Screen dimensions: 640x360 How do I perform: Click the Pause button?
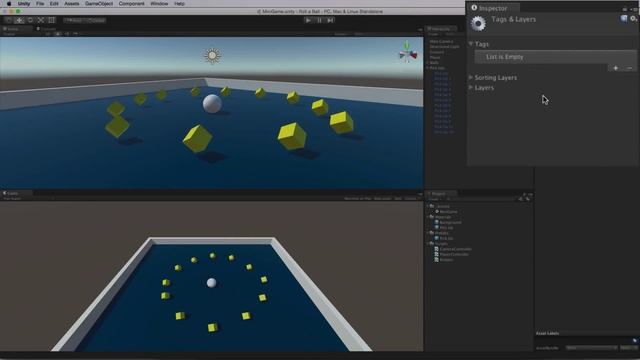(x=319, y=20)
